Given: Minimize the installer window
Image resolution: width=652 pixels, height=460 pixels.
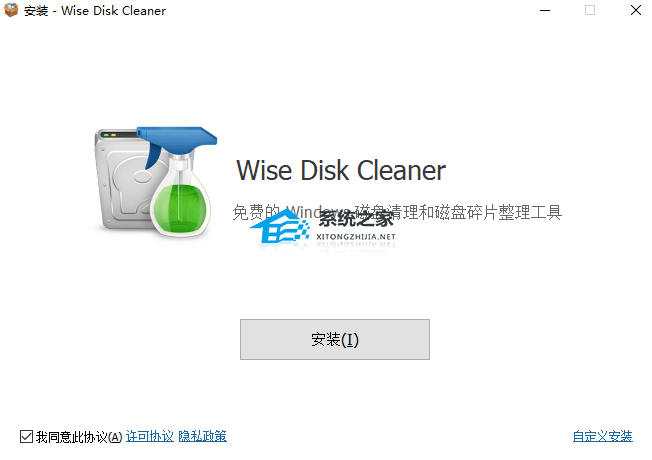Looking at the screenshot, I should (x=545, y=10).
